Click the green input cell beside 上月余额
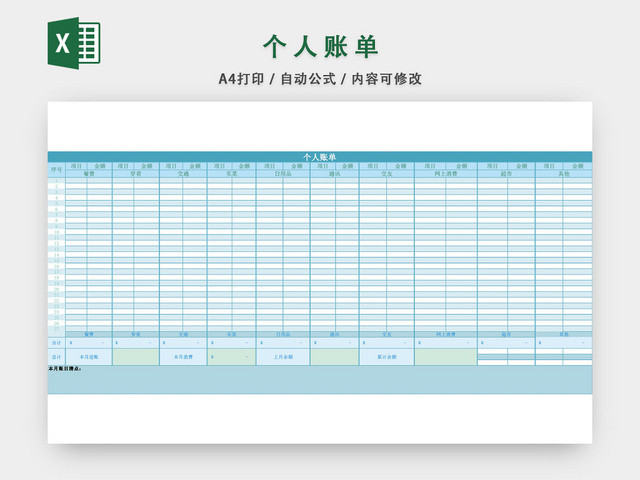 click(x=334, y=357)
